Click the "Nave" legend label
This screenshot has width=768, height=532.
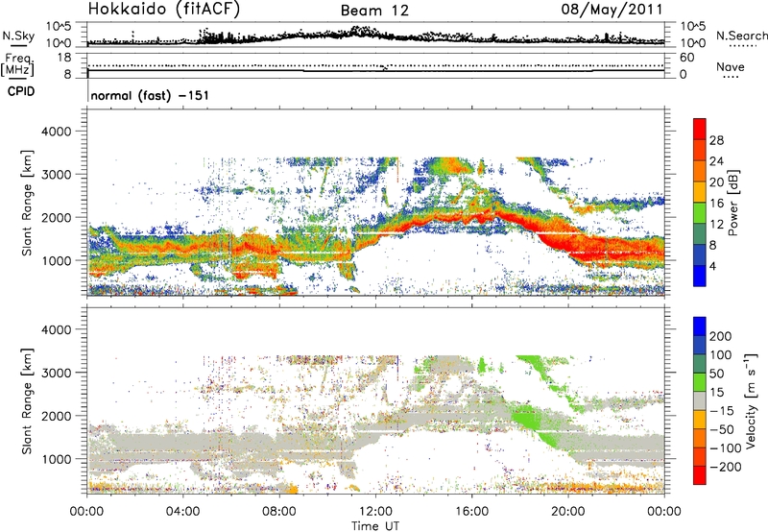tap(730, 66)
